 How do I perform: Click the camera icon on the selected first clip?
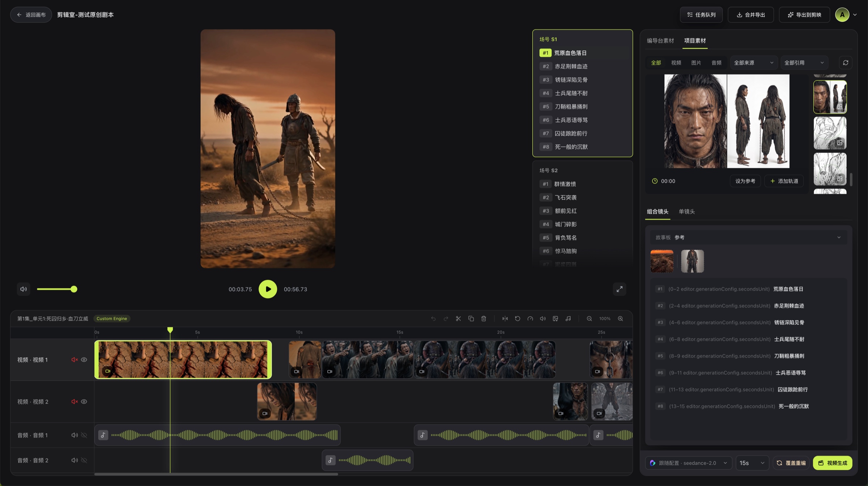pos(107,371)
